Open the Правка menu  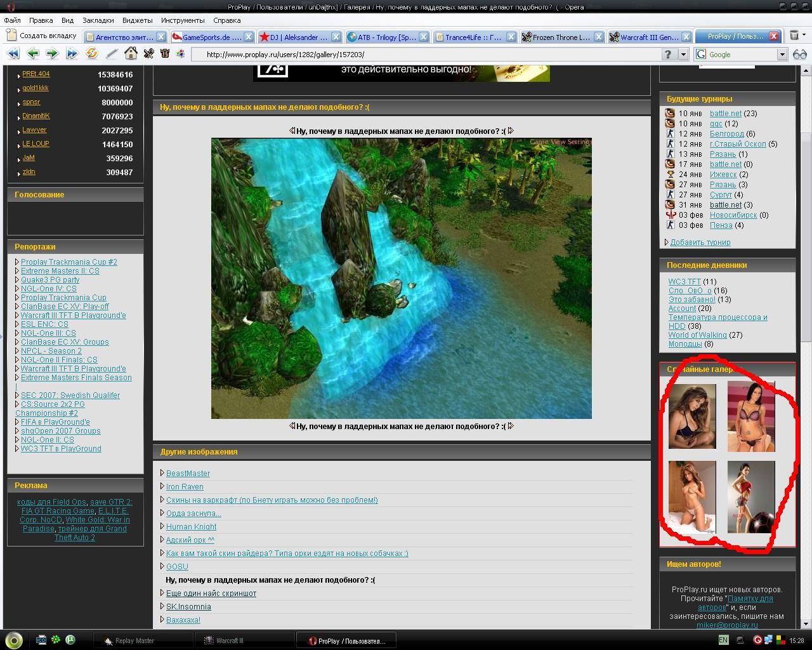coord(41,20)
